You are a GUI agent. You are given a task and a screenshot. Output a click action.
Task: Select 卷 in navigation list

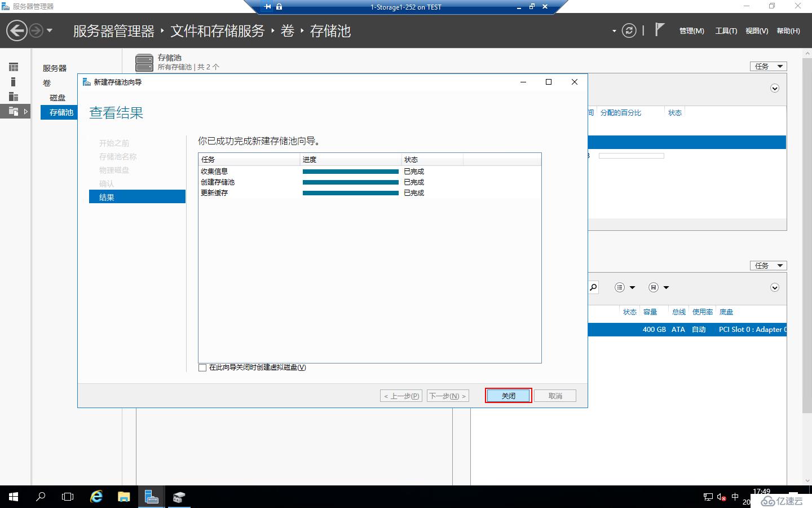[47, 83]
